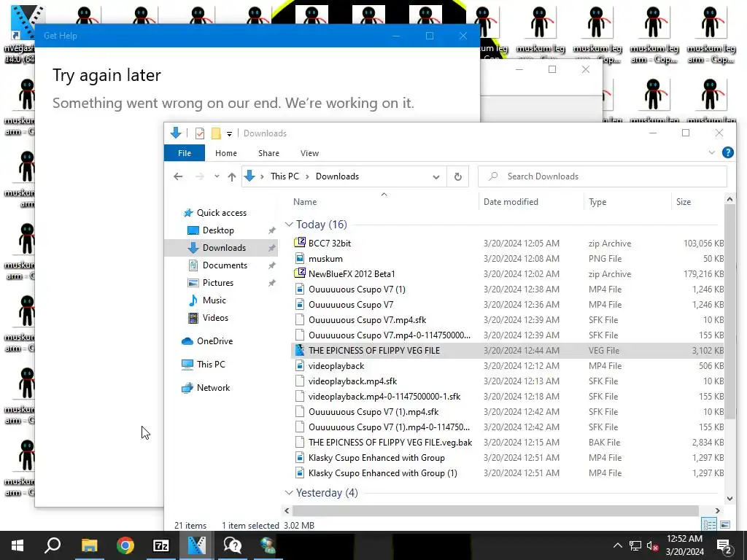Open Desktop in the navigation pane

click(218, 230)
